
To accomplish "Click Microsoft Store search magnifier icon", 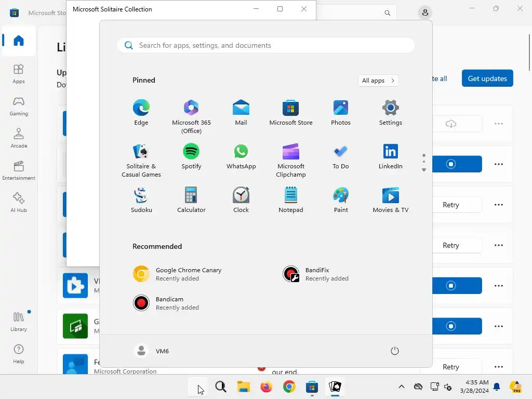I will tap(387, 13).
